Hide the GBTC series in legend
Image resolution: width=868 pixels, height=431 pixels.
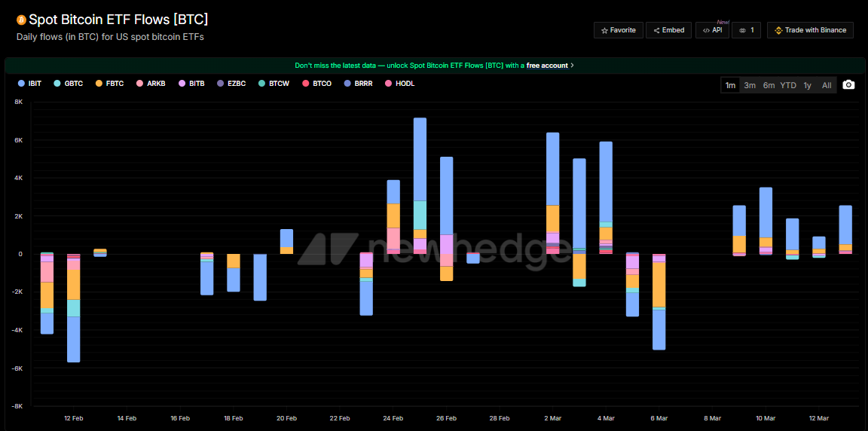68,84
